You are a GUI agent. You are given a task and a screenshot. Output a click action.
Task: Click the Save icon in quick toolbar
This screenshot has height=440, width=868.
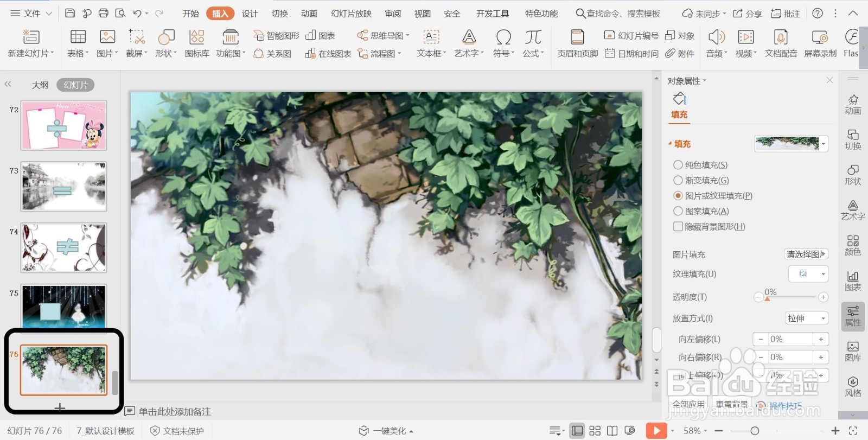pos(70,14)
